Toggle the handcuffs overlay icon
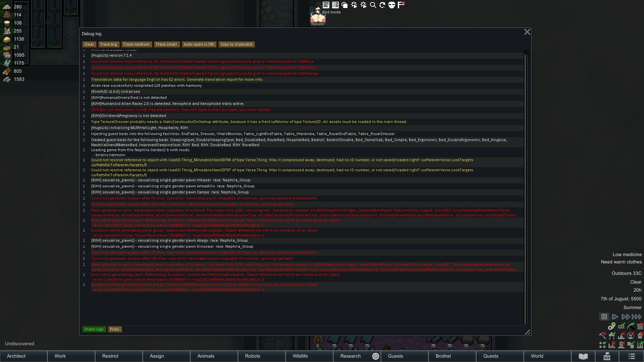The image size is (644, 362). tap(612, 326)
